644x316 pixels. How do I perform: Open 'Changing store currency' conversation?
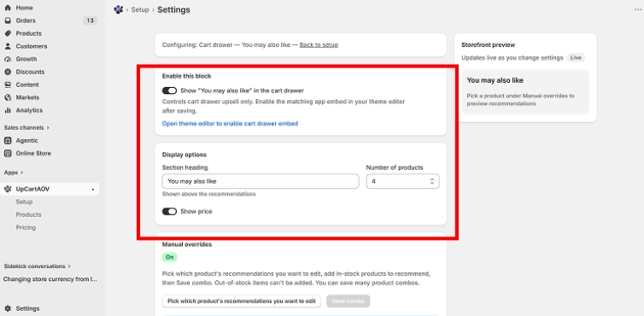[x=50, y=279]
